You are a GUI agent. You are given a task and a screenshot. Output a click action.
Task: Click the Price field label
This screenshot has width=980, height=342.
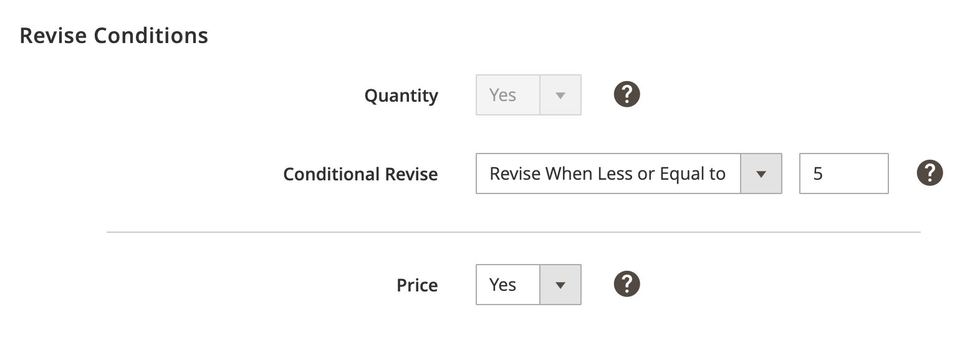point(417,285)
